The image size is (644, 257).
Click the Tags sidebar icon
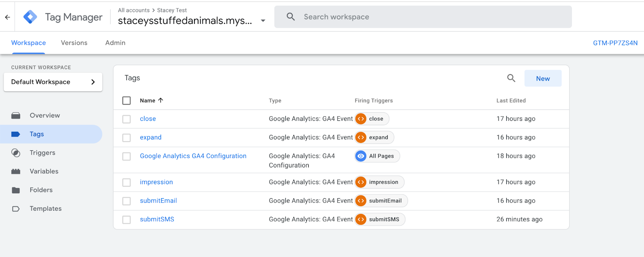[16, 134]
